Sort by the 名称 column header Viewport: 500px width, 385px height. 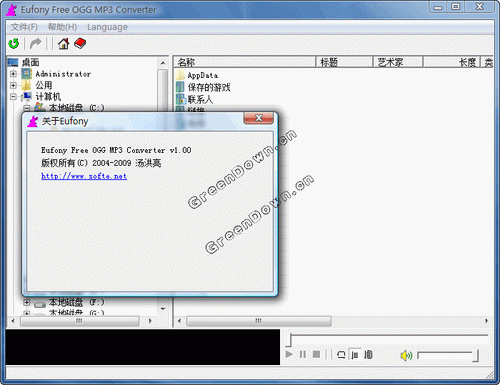click(x=245, y=62)
